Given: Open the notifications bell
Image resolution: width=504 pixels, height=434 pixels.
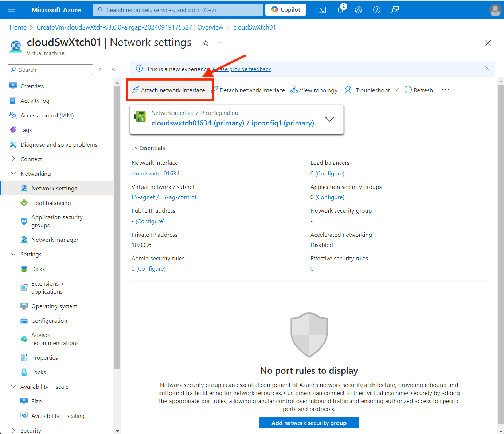Looking at the screenshot, I should 340,10.
